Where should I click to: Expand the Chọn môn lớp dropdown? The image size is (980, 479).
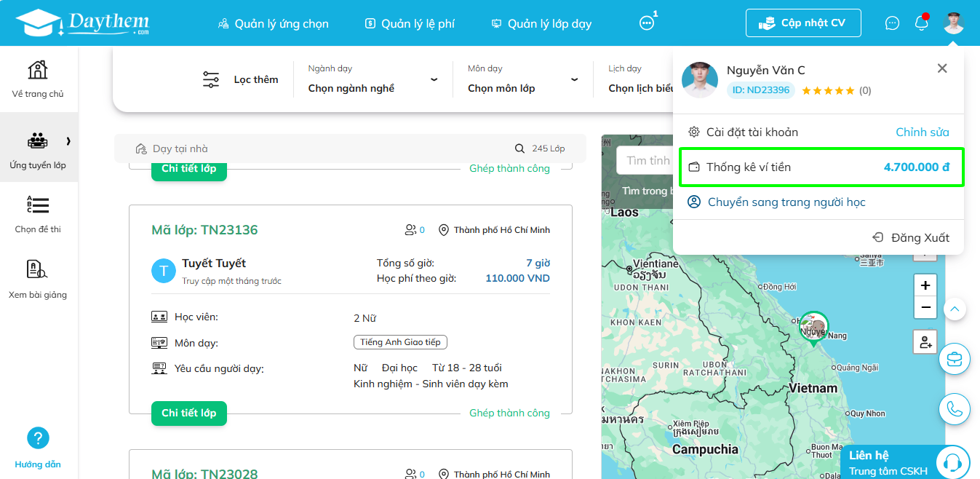[523, 79]
